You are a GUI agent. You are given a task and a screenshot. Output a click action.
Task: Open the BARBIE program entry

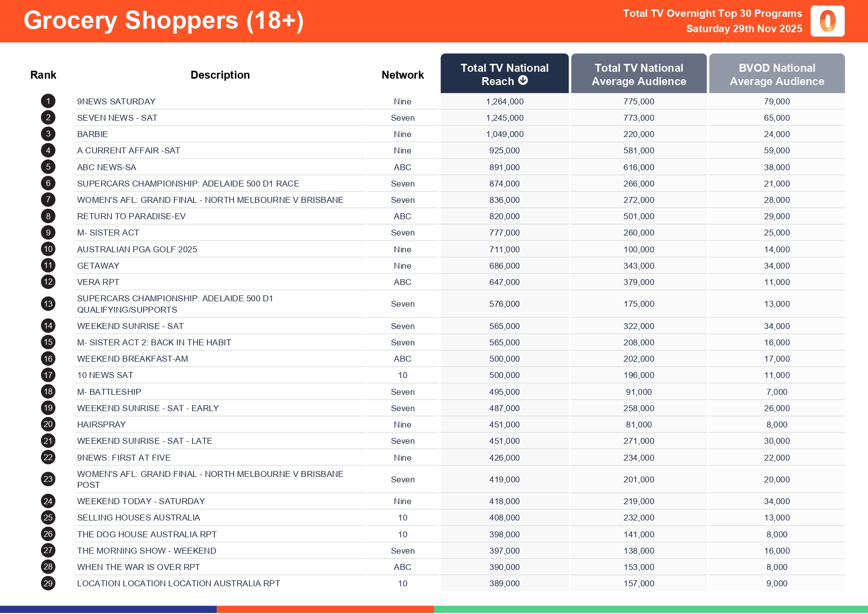point(93,134)
